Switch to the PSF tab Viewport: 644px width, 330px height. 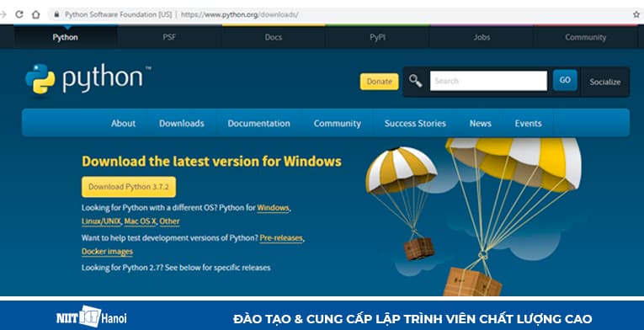pyautogui.click(x=169, y=37)
